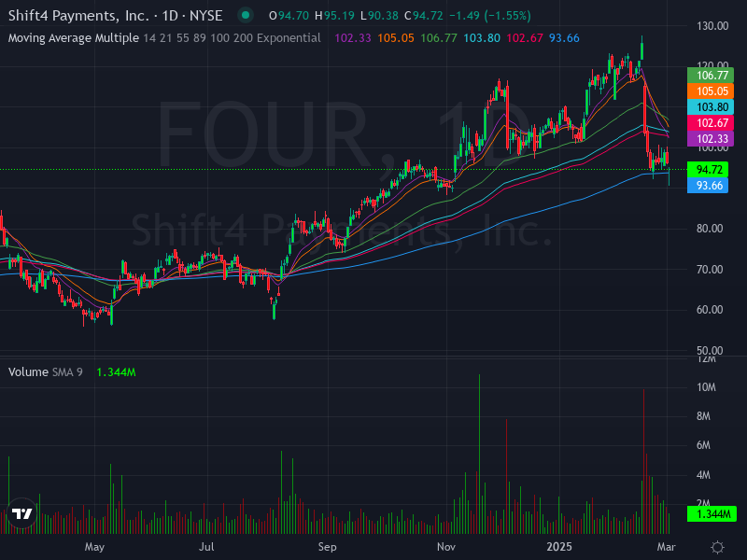Select the Moving Average Multiple indicator label
This screenshot has width=747, height=560.
point(74,38)
